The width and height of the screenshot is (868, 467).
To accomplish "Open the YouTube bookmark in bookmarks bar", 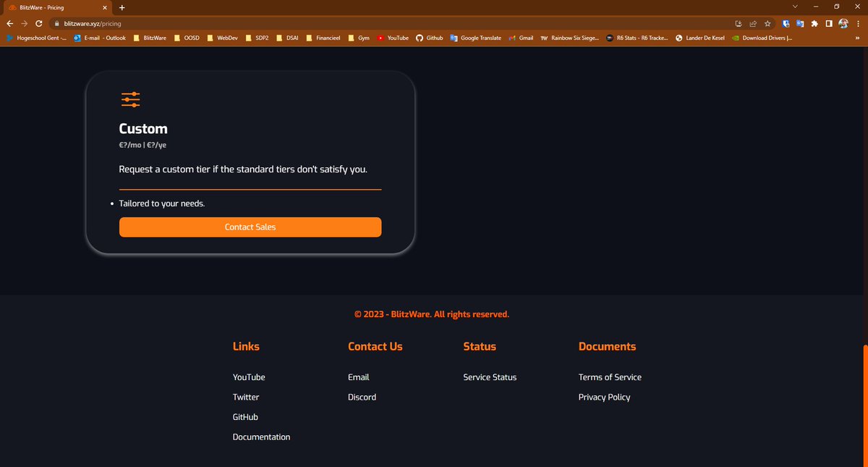I will point(393,38).
